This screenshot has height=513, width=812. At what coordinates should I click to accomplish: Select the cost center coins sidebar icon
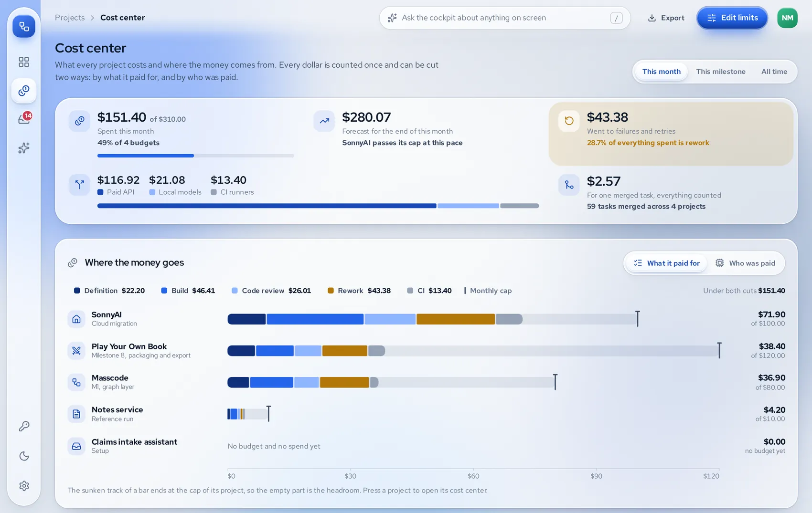[24, 91]
